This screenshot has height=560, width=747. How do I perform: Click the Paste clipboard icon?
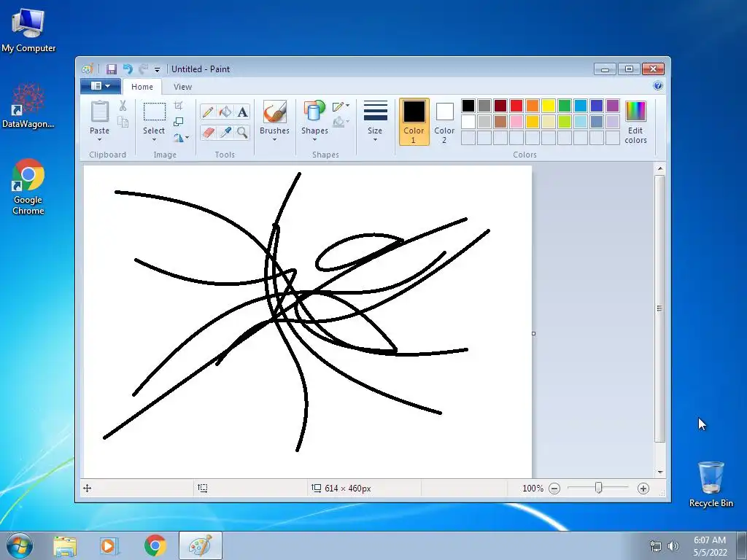(x=99, y=112)
